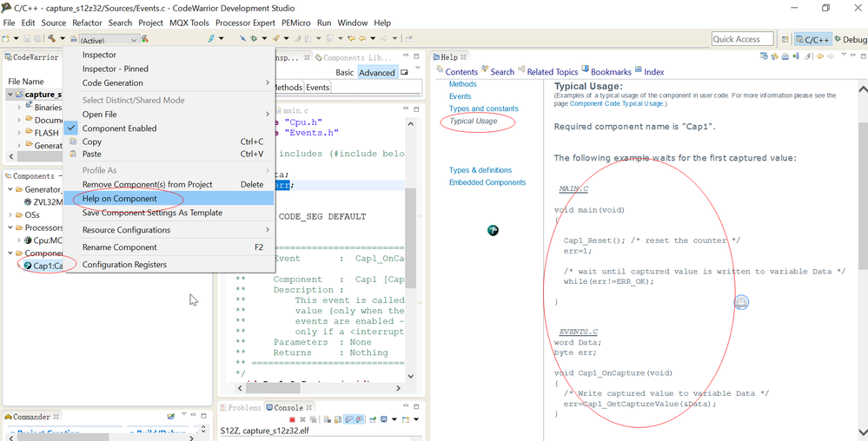Select the ZVL32M generator item

coord(43,202)
